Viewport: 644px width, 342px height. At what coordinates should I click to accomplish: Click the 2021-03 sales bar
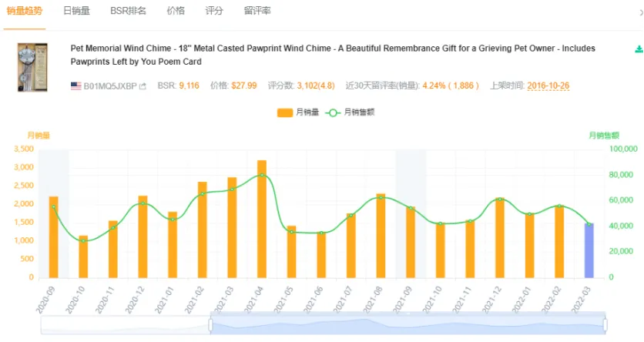coord(232,227)
